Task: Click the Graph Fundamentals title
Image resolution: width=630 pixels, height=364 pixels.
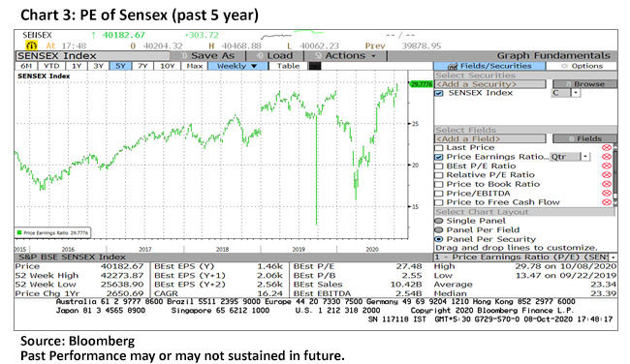Action: pos(553,56)
